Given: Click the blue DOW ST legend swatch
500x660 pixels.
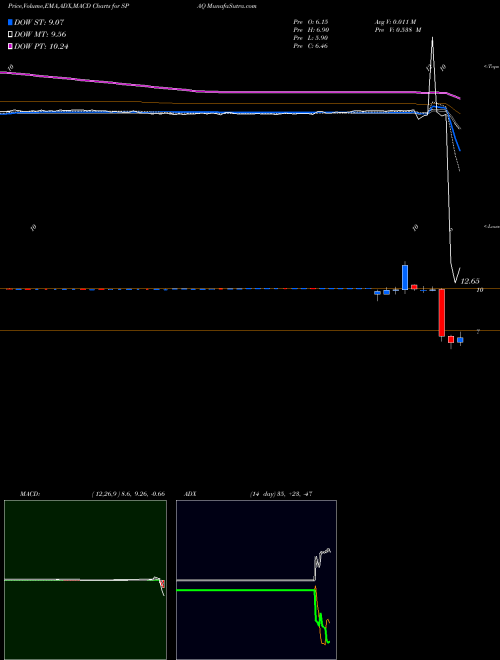Looking at the screenshot, I should 10,22.
